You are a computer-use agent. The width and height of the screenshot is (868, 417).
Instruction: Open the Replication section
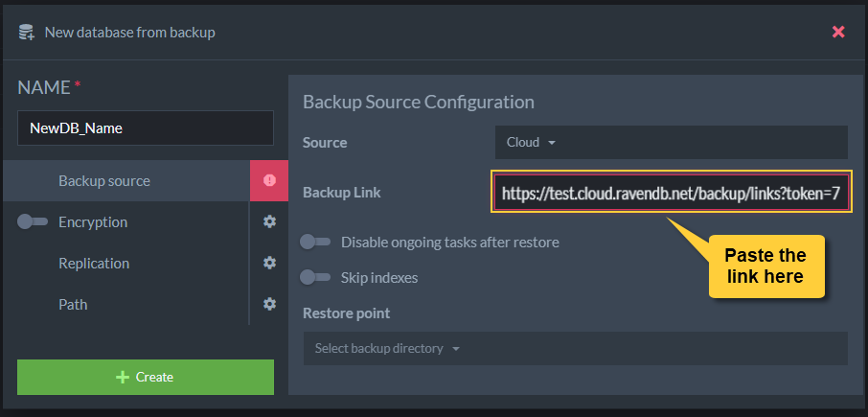click(x=94, y=263)
